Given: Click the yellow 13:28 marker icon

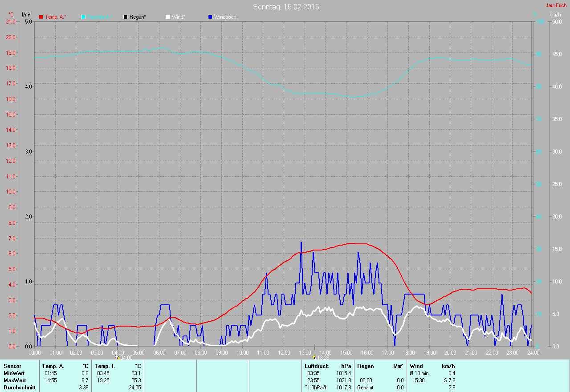Looking at the screenshot, I should (314, 357).
